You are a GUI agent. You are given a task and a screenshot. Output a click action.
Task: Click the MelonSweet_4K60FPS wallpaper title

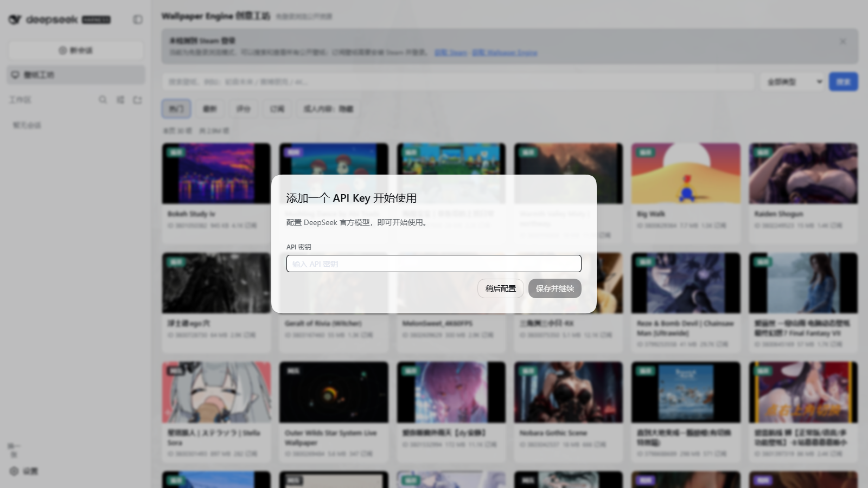(437, 323)
